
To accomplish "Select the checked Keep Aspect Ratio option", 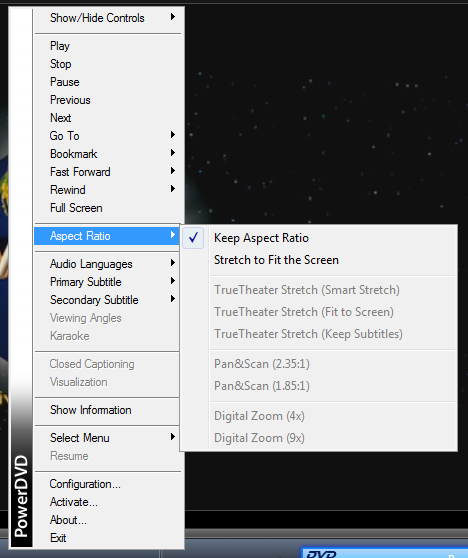I will (319, 238).
